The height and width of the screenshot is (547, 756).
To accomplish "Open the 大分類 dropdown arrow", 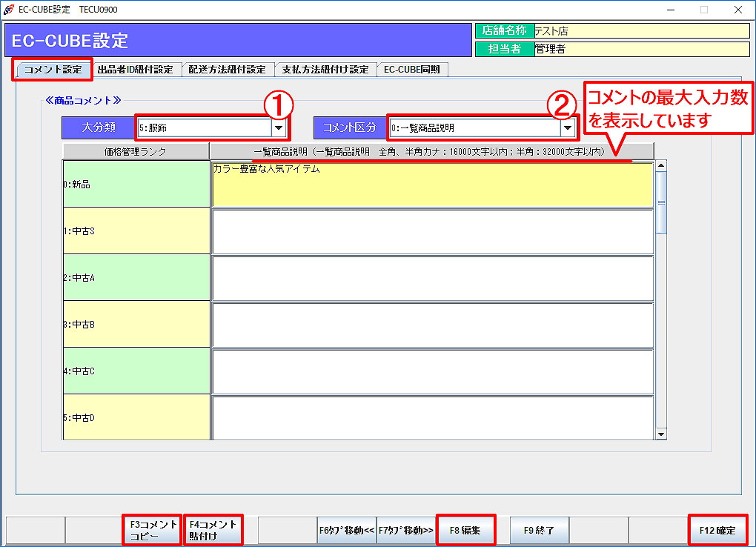I will (279, 127).
